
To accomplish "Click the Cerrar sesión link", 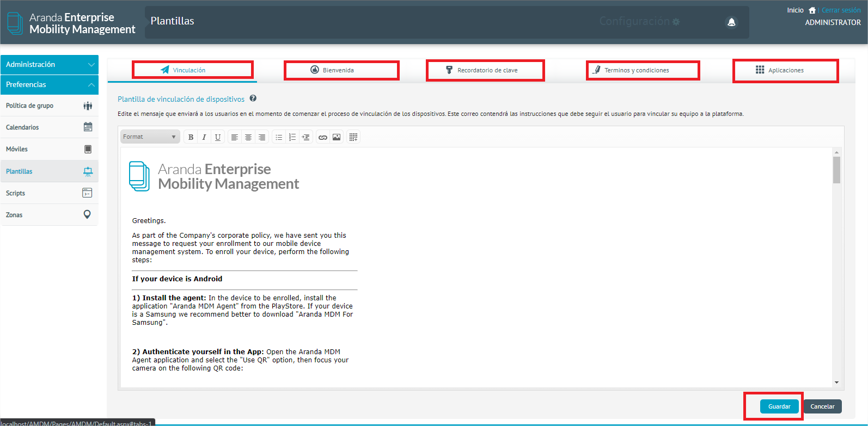I will tap(841, 10).
